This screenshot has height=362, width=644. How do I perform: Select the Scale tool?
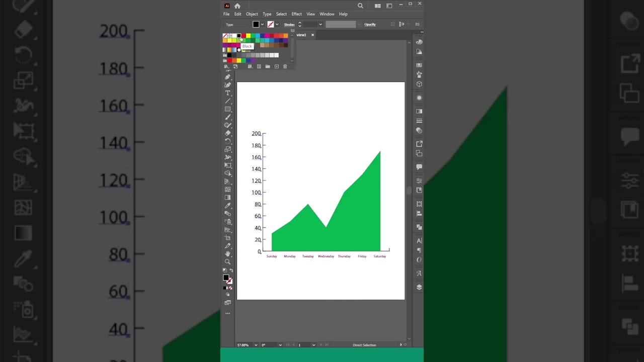227,149
